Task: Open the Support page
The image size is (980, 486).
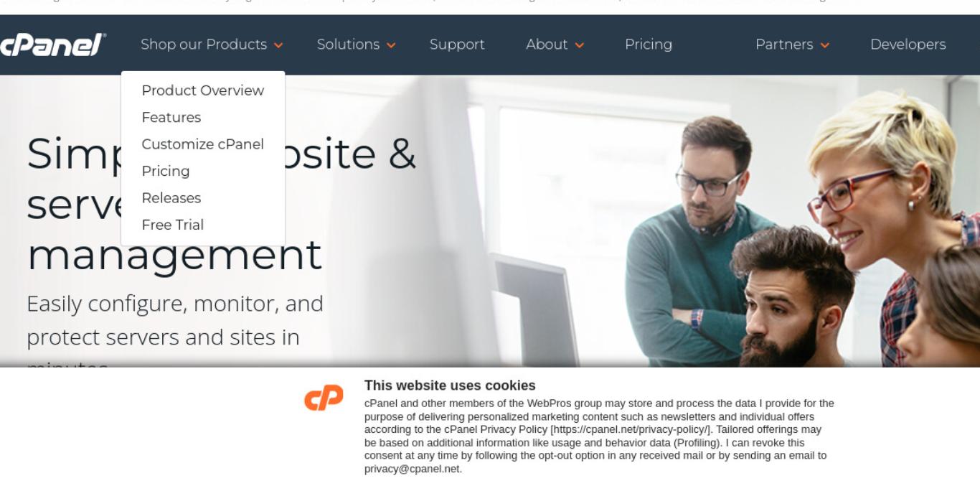Action: tap(457, 45)
